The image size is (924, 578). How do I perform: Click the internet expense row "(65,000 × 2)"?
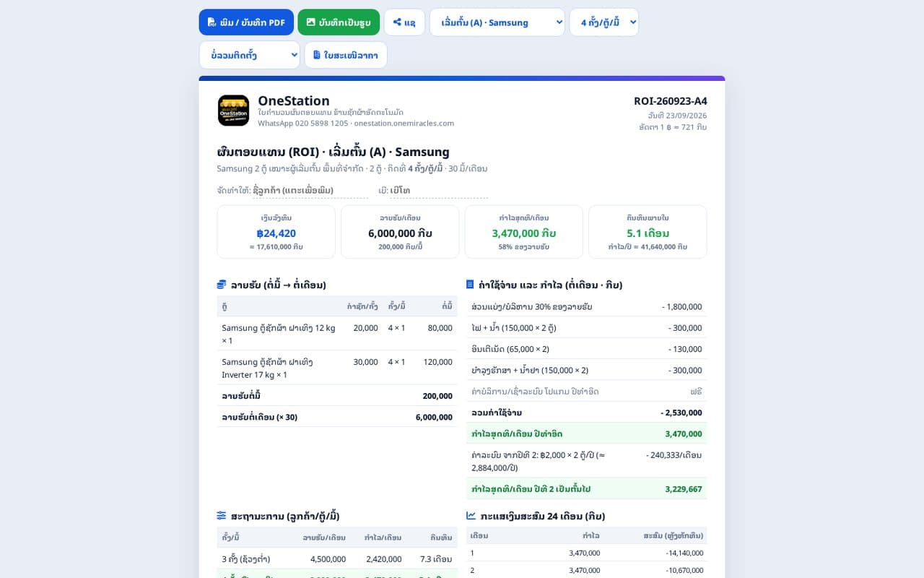click(587, 349)
